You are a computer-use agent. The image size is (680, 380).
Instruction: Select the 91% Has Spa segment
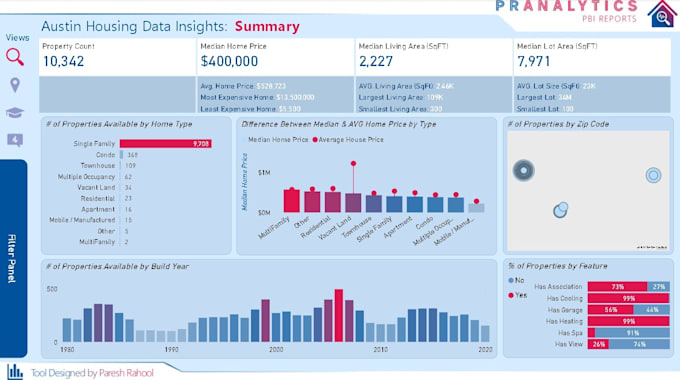632,333
